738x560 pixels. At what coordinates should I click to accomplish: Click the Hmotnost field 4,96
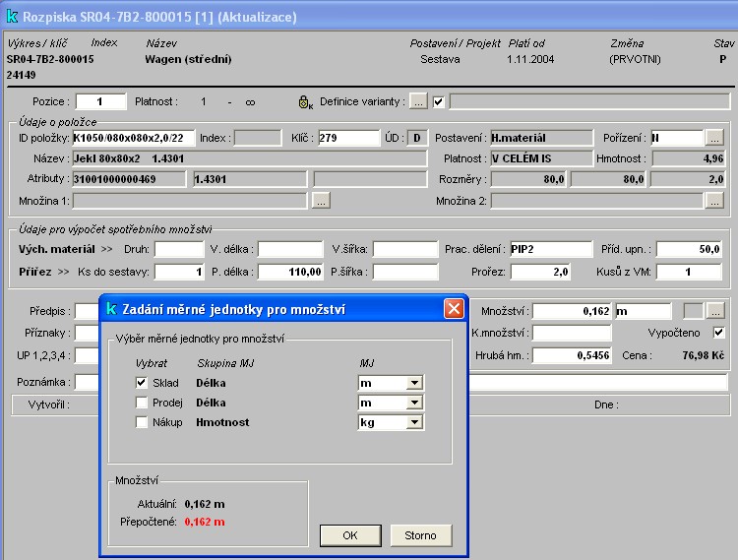[689, 158]
